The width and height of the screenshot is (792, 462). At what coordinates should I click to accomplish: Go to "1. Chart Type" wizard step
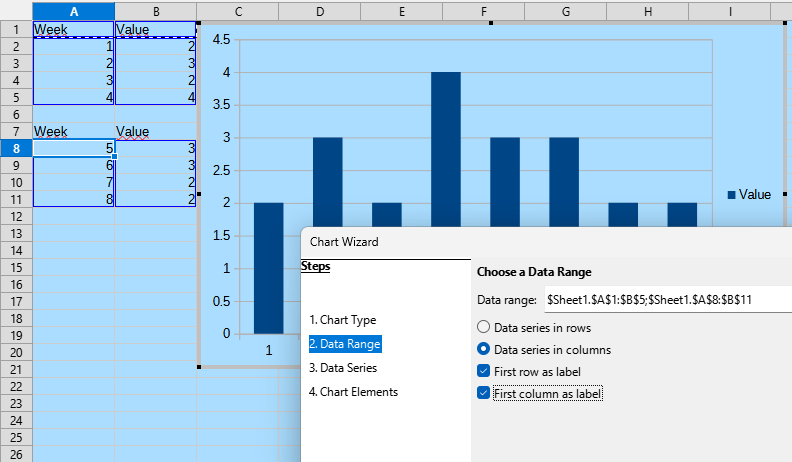point(343,320)
